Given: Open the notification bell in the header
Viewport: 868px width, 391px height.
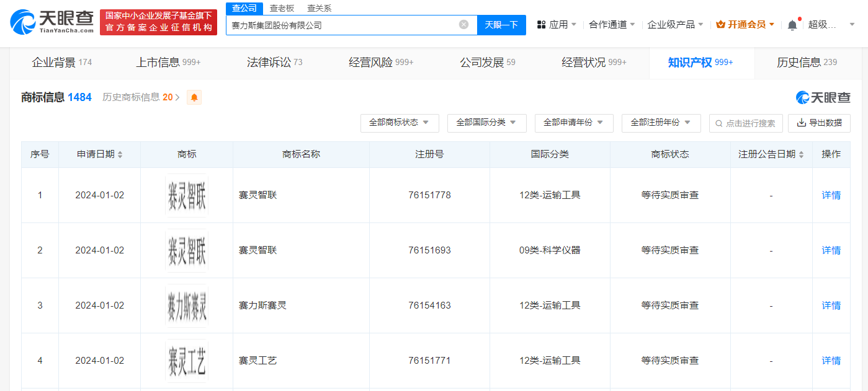Looking at the screenshot, I should point(792,25).
